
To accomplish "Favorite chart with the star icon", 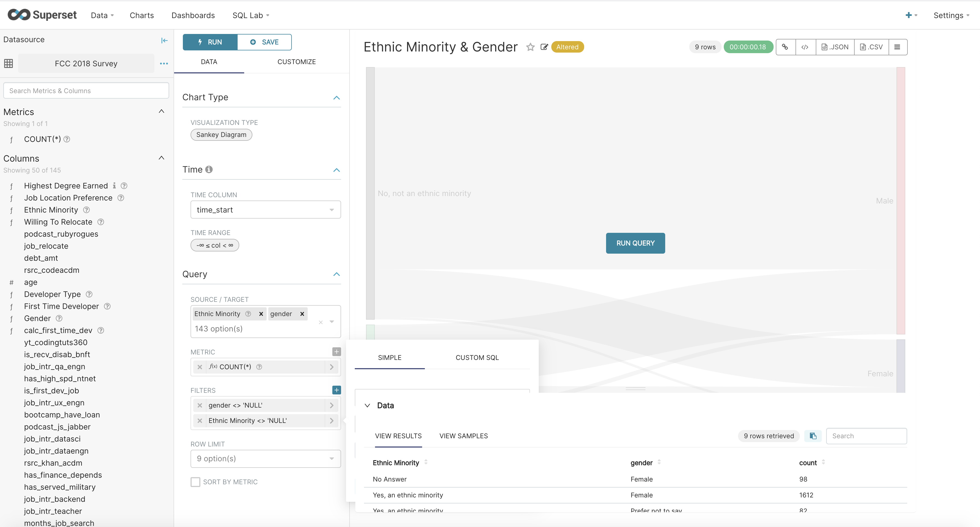I will click(x=530, y=47).
